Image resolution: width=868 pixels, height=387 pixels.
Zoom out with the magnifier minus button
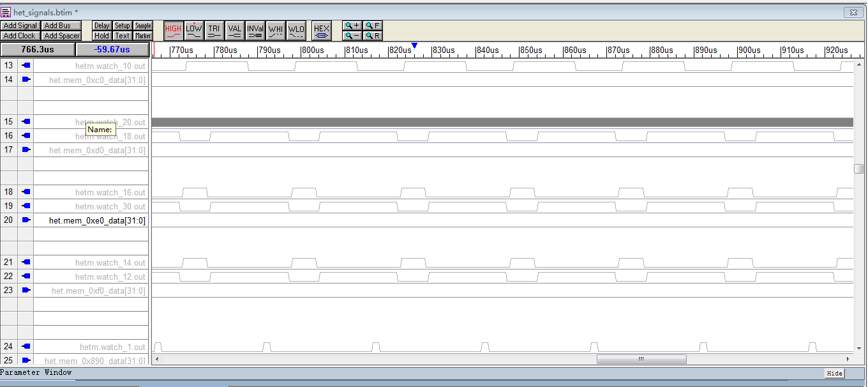click(x=352, y=36)
